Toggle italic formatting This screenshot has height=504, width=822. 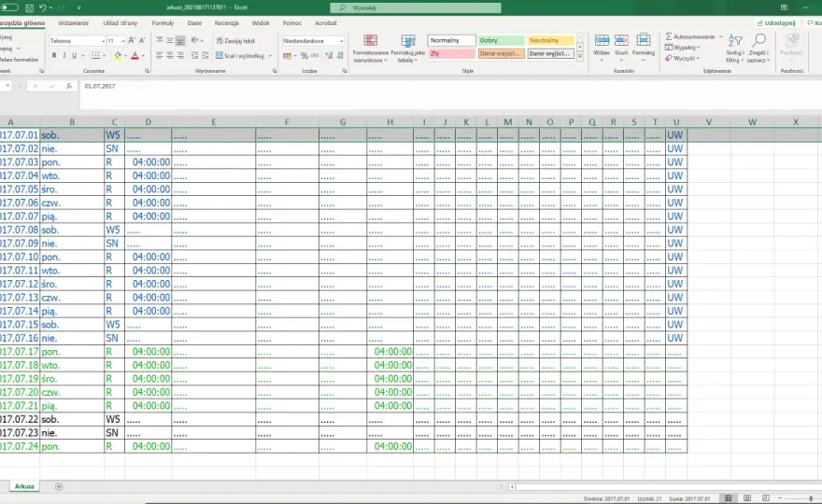(x=64, y=56)
